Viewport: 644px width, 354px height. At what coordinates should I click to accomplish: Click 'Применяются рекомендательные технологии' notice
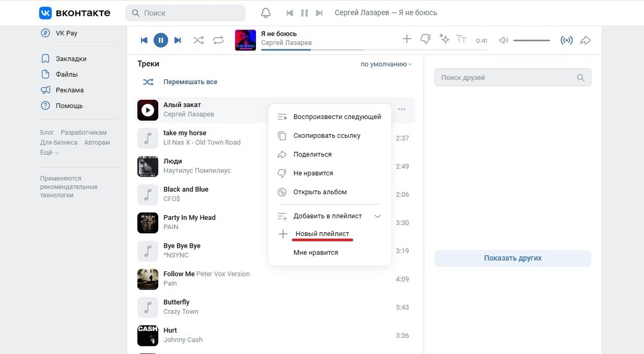(69, 187)
